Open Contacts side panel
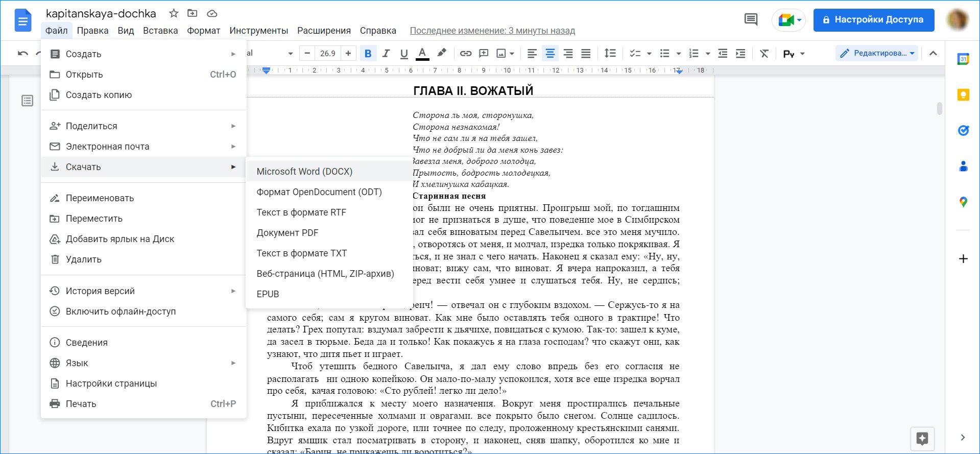980x454 pixels. 963,166
